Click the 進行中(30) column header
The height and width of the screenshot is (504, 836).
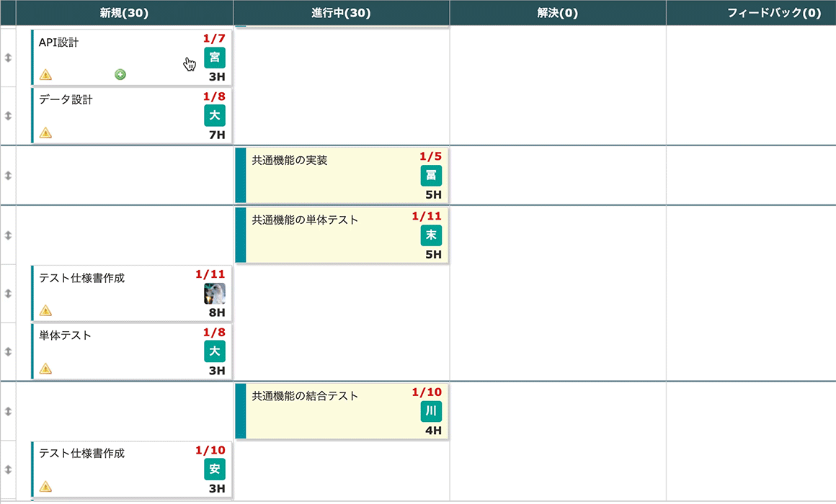(342, 13)
